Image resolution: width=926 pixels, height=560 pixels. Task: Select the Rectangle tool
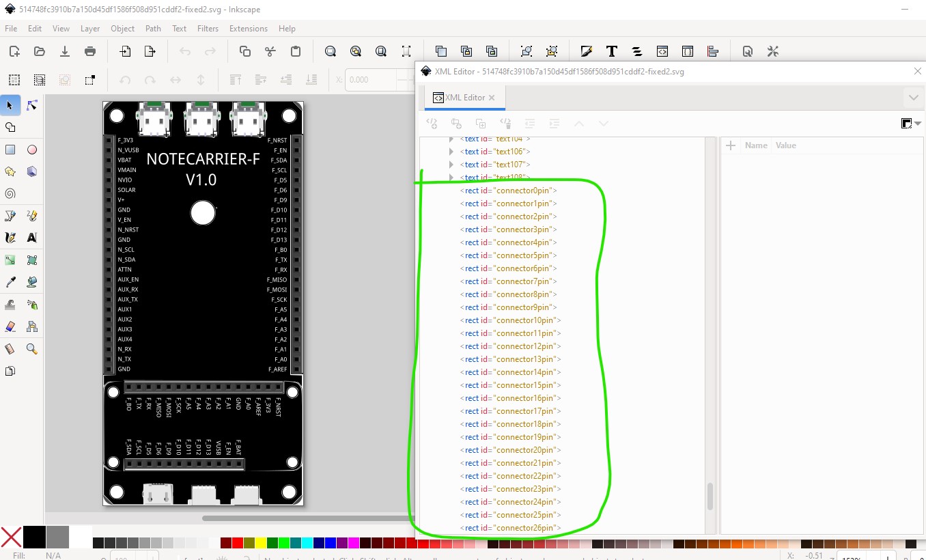point(10,150)
